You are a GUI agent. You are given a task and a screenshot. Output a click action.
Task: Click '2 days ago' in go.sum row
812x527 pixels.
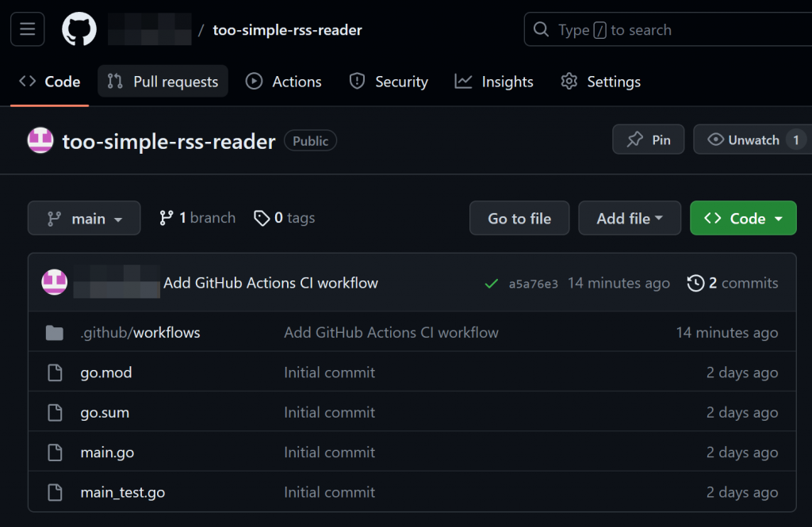[x=742, y=412]
